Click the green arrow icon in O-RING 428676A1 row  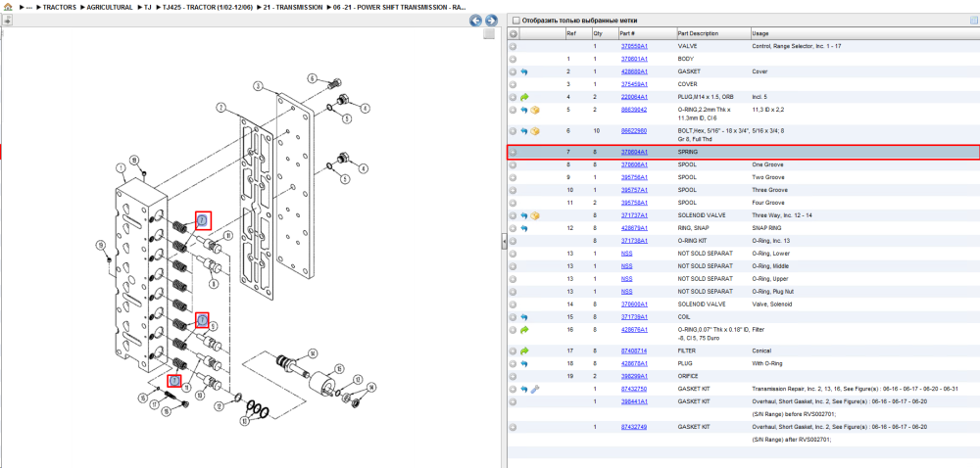(x=523, y=330)
